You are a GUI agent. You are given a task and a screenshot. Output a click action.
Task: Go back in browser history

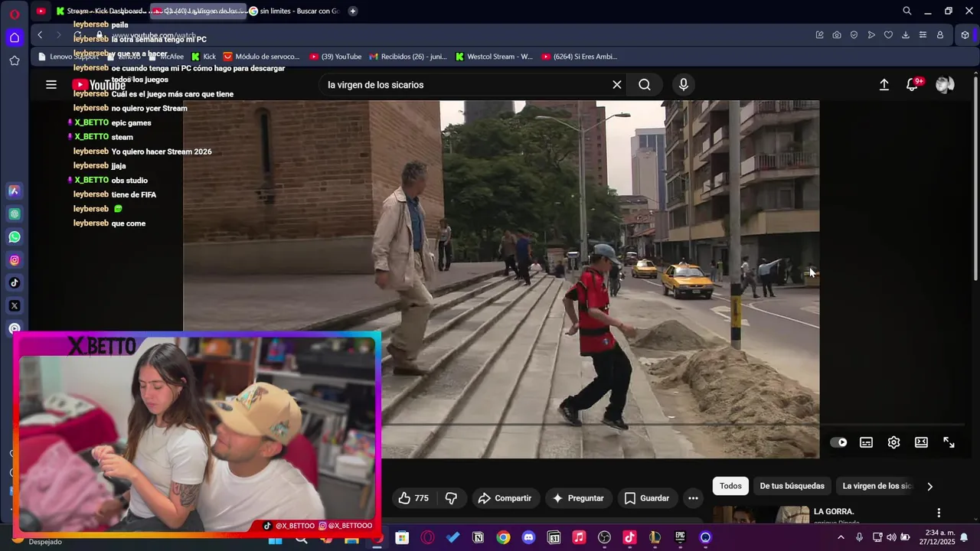click(x=40, y=35)
